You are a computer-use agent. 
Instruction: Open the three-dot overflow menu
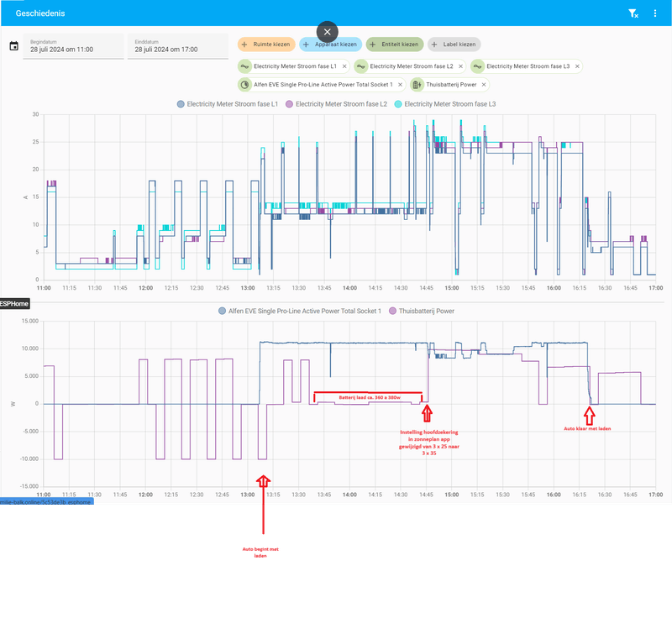pos(655,13)
